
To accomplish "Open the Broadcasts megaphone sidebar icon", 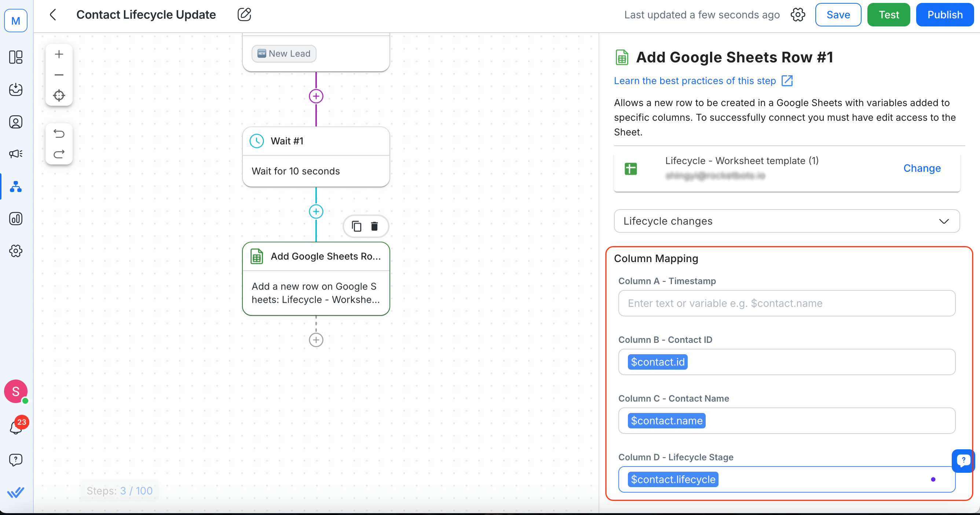I will (x=16, y=154).
